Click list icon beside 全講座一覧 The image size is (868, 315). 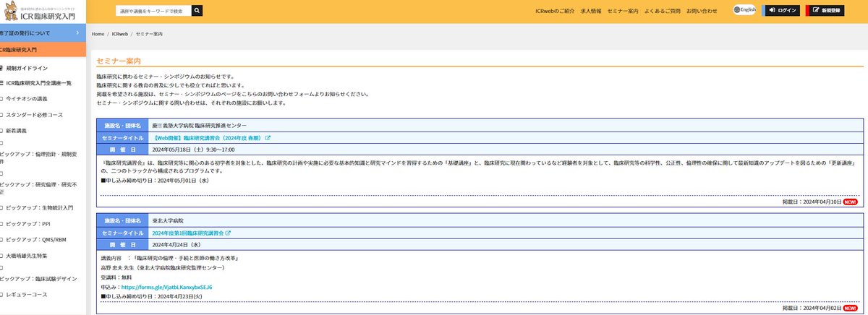pyautogui.click(x=2, y=83)
